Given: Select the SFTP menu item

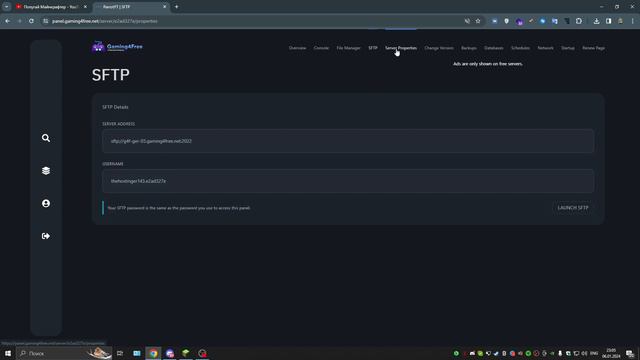Looking at the screenshot, I should pos(373,48).
